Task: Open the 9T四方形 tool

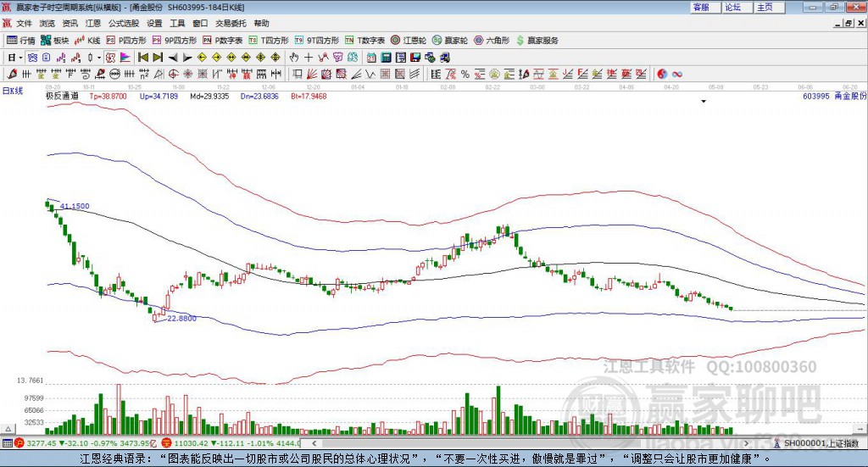Action: click(317, 41)
